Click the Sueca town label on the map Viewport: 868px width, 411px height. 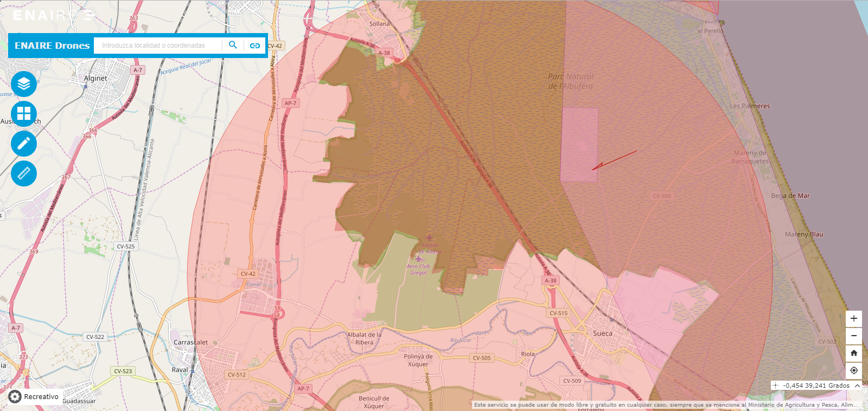click(x=602, y=333)
